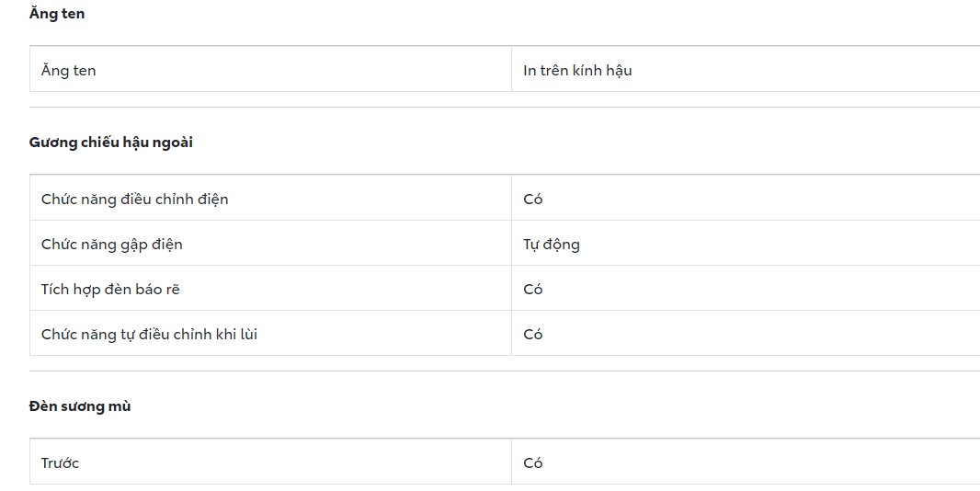Click Có value for đèn báo rẽ

(533, 289)
